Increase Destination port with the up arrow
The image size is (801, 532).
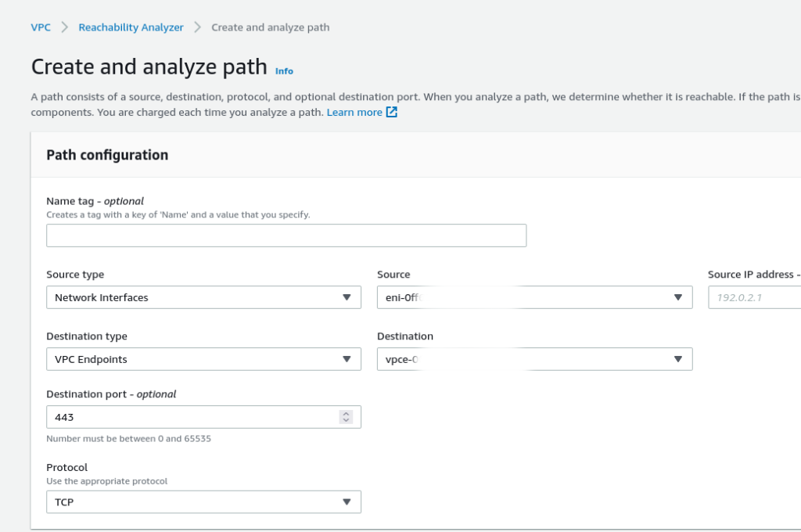click(x=346, y=414)
